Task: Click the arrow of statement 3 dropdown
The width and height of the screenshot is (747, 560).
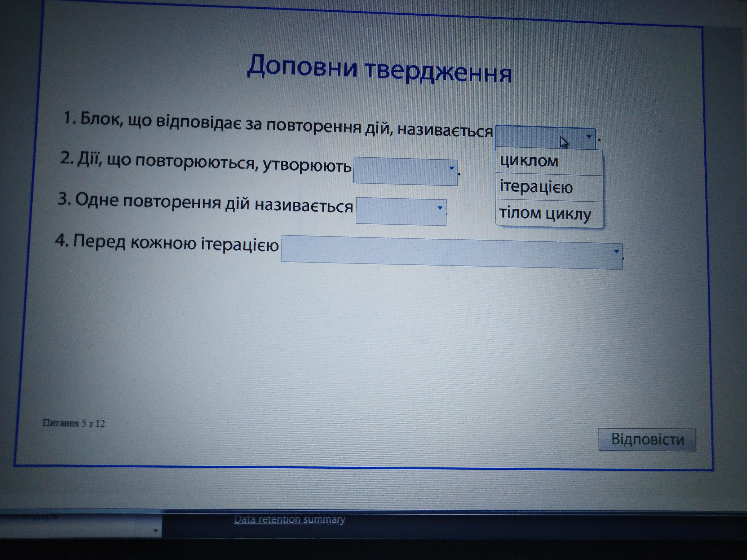Action: (x=440, y=208)
